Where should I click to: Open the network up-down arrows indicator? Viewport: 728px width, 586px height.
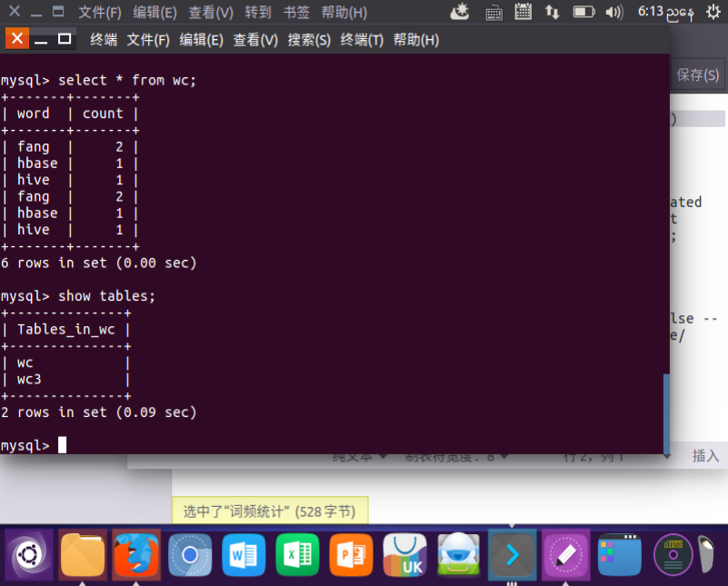coord(552,12)
